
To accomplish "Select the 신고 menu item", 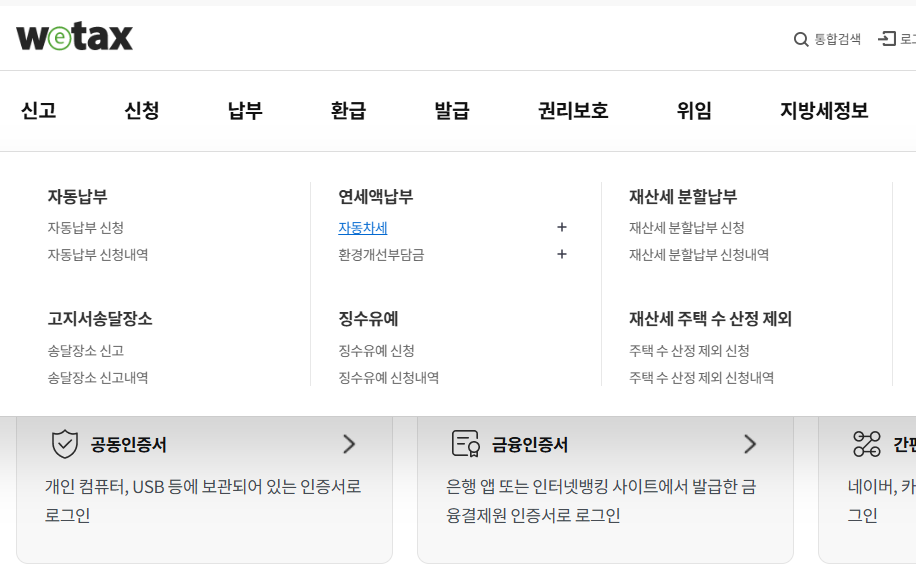I will pyautogui.click(x=38, y=111).
